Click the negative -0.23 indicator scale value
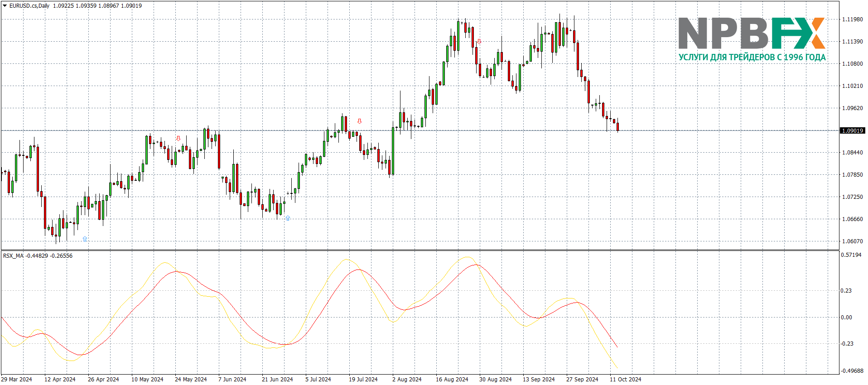This screenshot has width=868, height=385. [847, 344]
